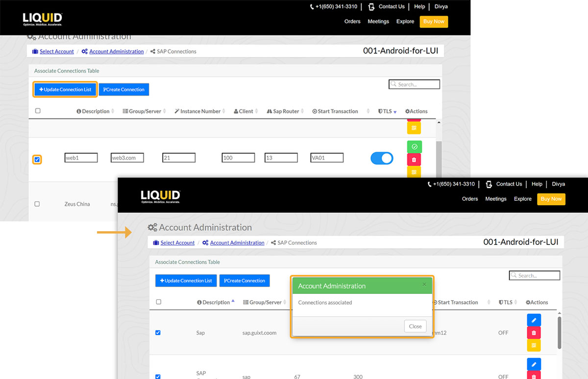
Task: Toggle the TLS switch in web1 row, upper window
Action: (x=382, y=158)
